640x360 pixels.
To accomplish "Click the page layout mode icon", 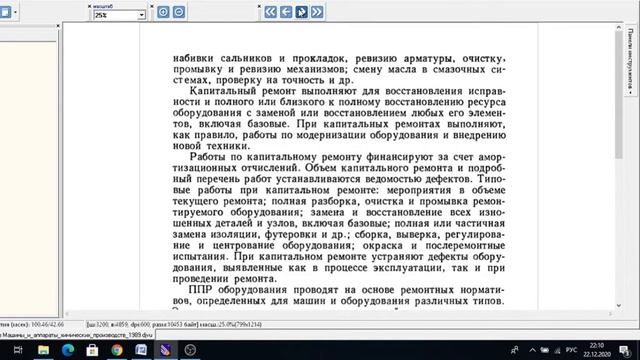I will [x=5, y=12].
